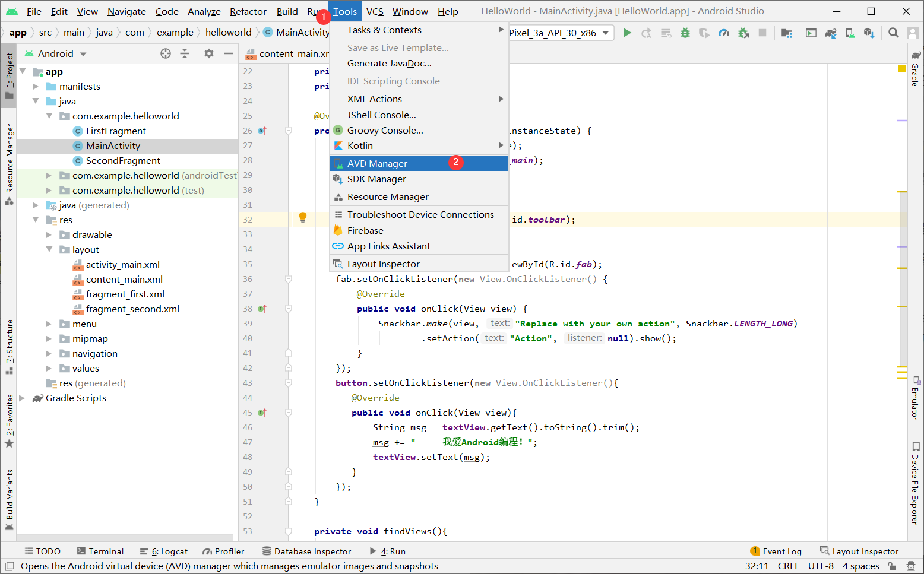Run the app with green play icon
Image resolution: width=924 pixels, height=574 pixels.
click(x=627, y=33)
